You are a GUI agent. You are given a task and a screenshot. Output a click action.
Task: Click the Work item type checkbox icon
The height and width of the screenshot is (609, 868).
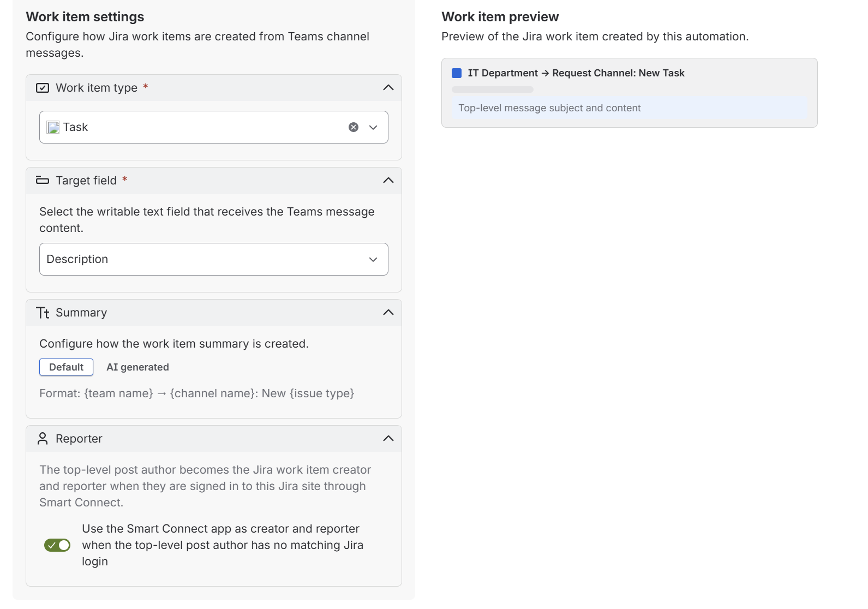43,88
